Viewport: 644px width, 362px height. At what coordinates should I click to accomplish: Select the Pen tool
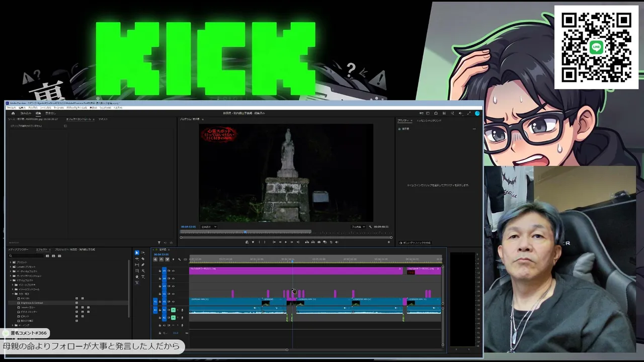pos(143,265)
